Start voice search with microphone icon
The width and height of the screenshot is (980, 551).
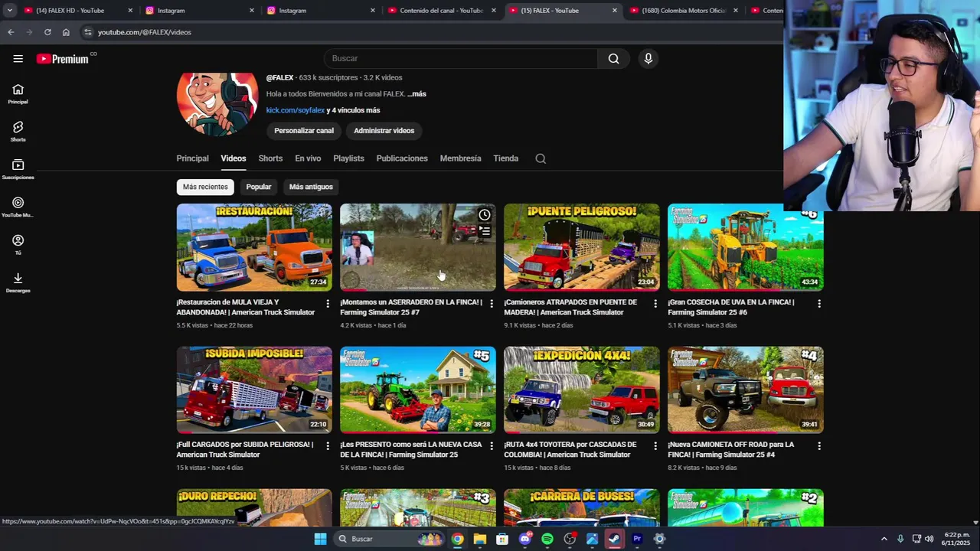click(648, 58)
